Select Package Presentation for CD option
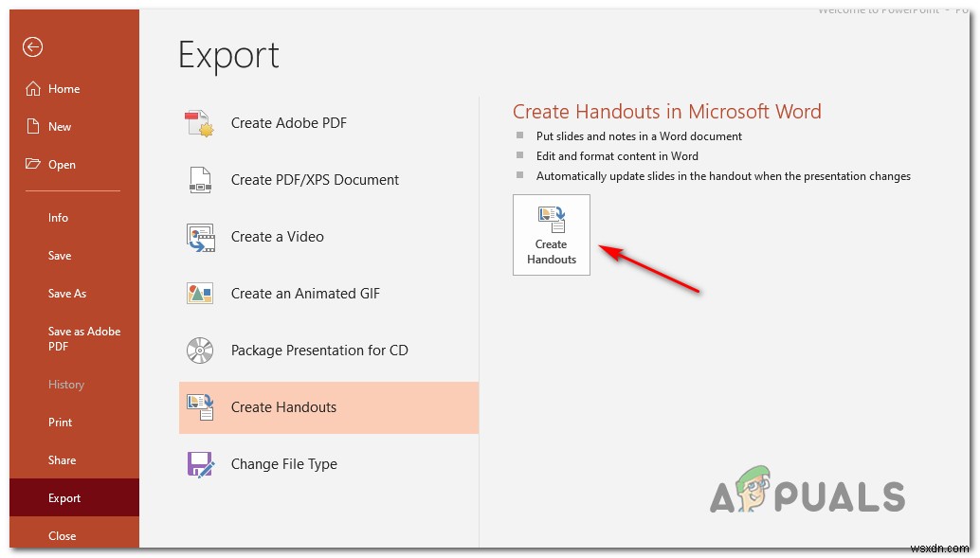 click(329, 351)
